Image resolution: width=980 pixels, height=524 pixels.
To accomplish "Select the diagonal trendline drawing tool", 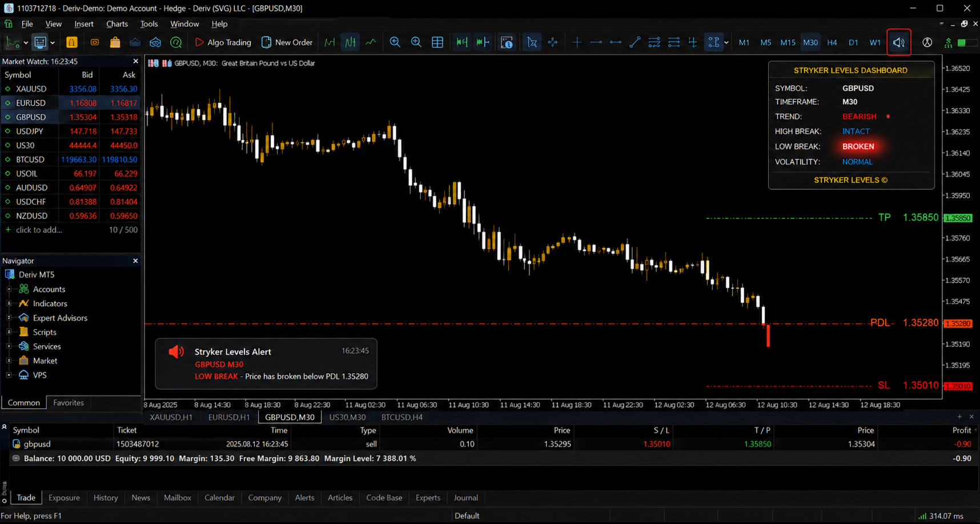I will coord(634,42).
